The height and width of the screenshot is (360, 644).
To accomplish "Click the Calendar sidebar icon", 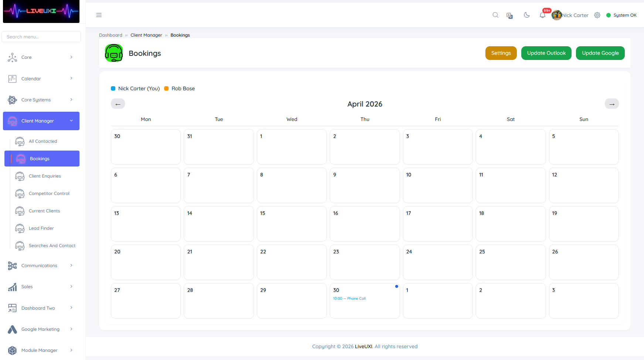I will tap(12, 79).
